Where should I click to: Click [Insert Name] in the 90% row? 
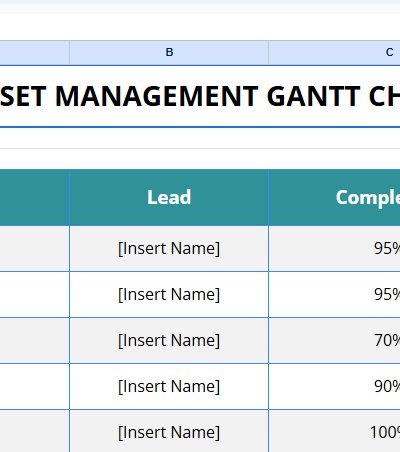[x=169, y=386]
